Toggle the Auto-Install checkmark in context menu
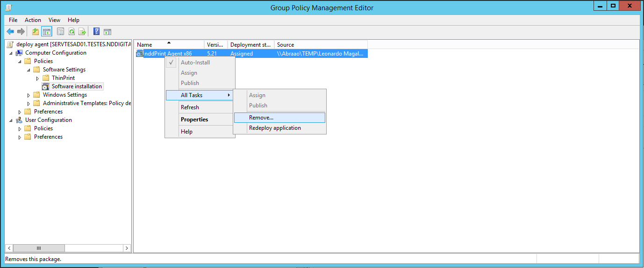644x268 pixels. click(172, 63)
